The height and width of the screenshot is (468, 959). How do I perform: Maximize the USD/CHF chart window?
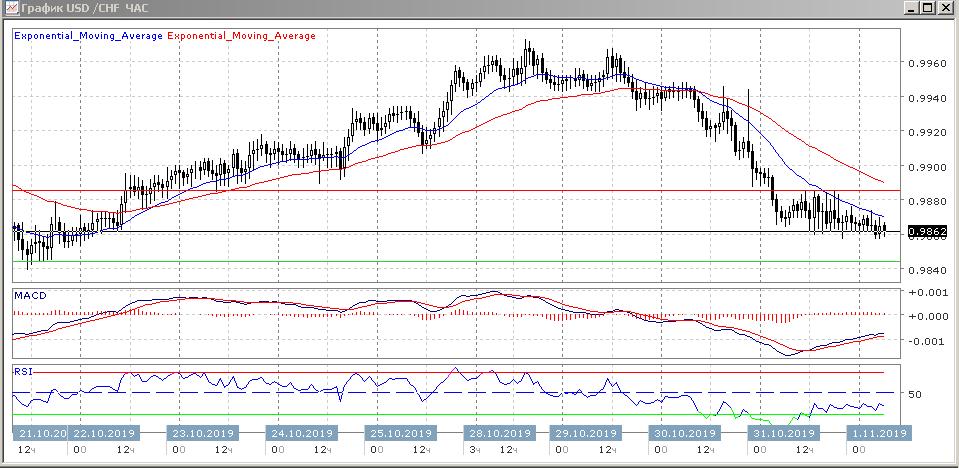click(x=928, y=9)
